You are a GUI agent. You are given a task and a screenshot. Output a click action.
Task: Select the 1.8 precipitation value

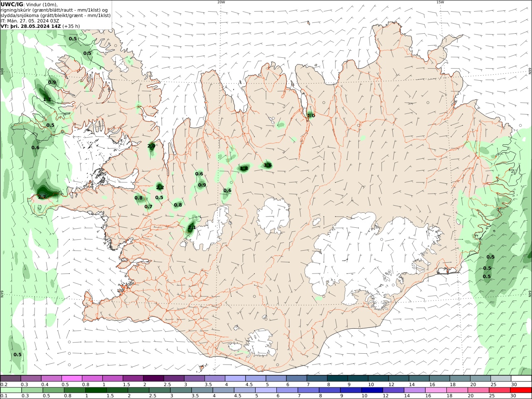(x=244, y=168)
